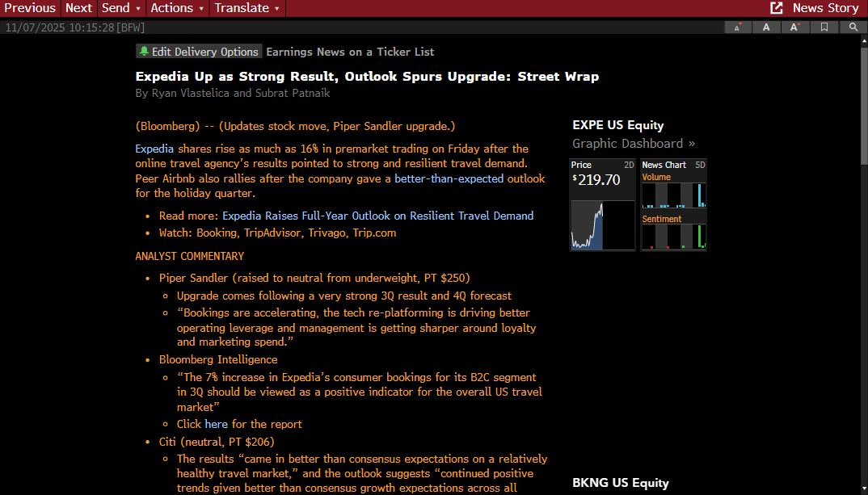This screenshot has width=868, height=495.
Task: Click the author byline Ryan Vlastelica
Action: pyautogui.click(x=191, y=94)
